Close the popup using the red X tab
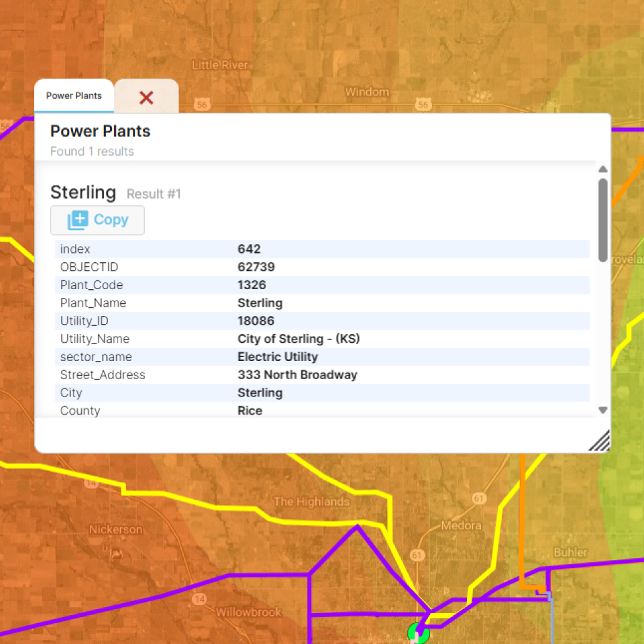This screenshot has width=644, height=644. tap(146, 98)
